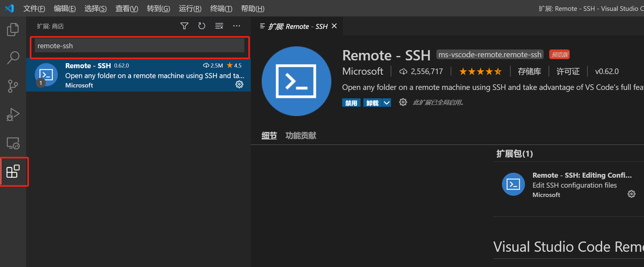This screenshot has width=644, height=267.
Task: Expand the uninstall button dropdown arrow
Action: pyautogui.click(x=386, y=103)
